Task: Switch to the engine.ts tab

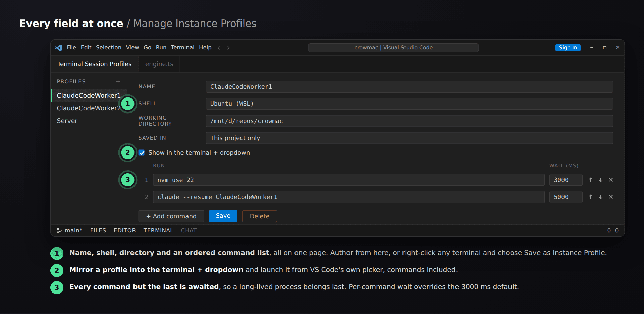Action: (159, 64)
